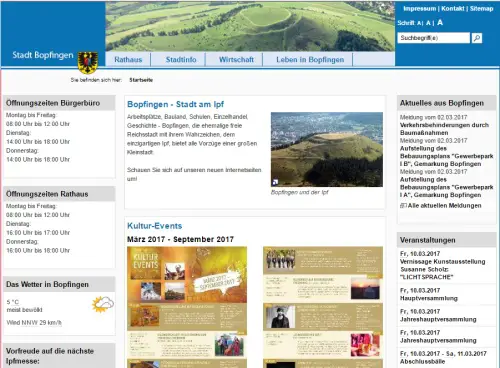The width and height of the screenshot is (500, 368).
Task: Click the Bopfingen coat of arms logo
Action: (88, 62)
